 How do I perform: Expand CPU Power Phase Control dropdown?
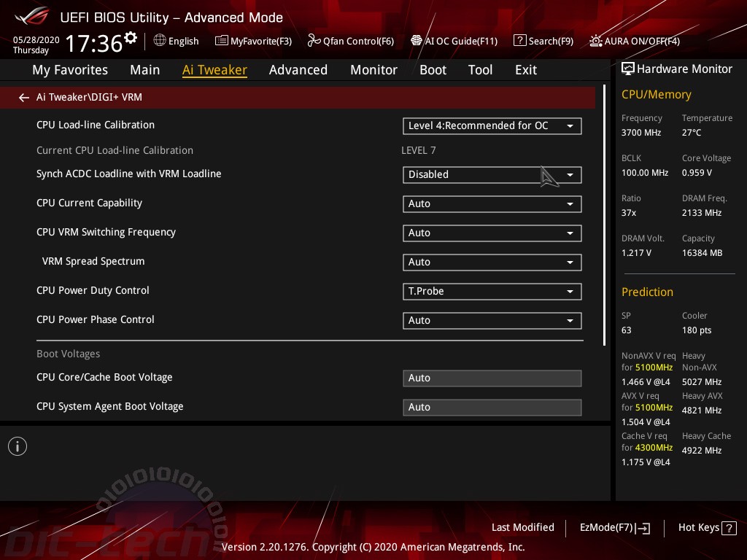click(x=492, y=321)
